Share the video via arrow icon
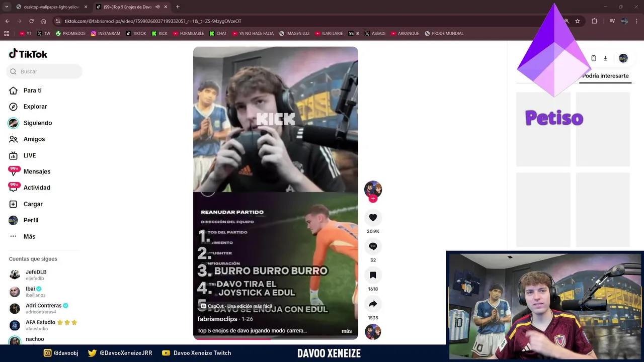 373,304
